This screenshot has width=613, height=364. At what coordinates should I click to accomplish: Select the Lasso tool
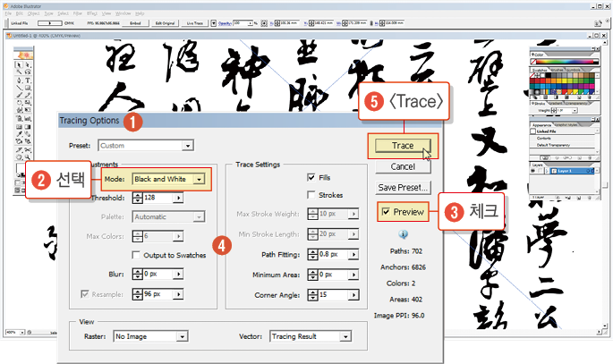coord(28,72)
